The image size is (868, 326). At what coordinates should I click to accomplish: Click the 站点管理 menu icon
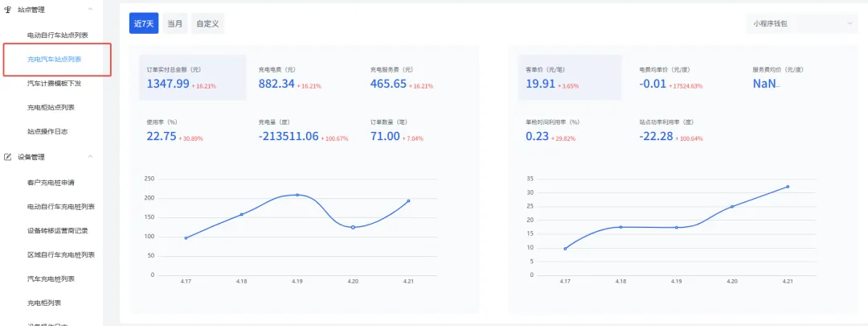[8, 9]
